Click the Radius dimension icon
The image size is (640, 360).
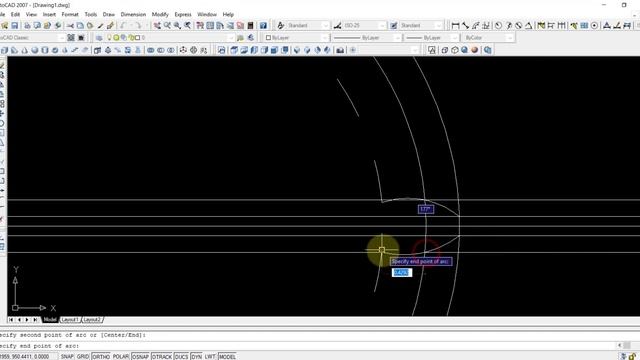498,25
